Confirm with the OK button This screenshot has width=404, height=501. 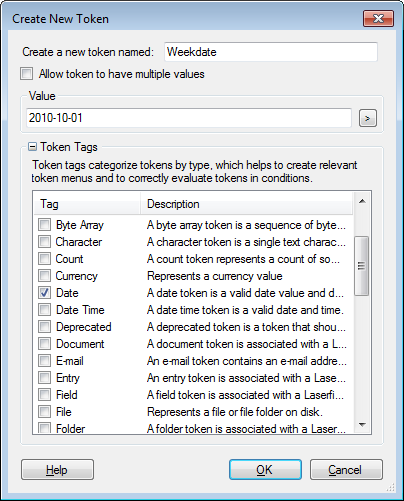click(x=265, y=470)
